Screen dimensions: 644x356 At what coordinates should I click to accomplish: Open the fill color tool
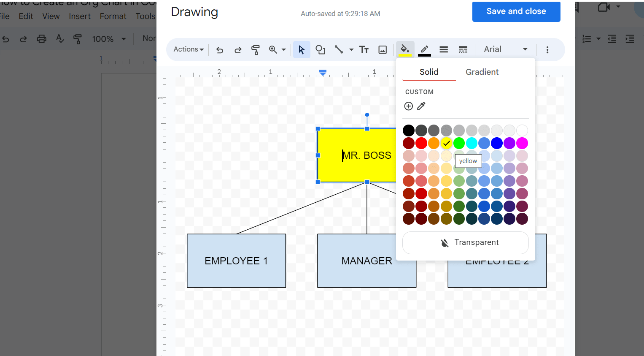pos(404,49)
